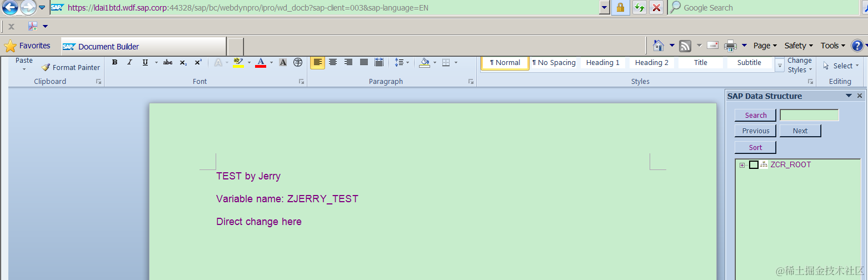Apply yellow text highlight color
Screen dimensions: 868x280
tap(238, 62)
